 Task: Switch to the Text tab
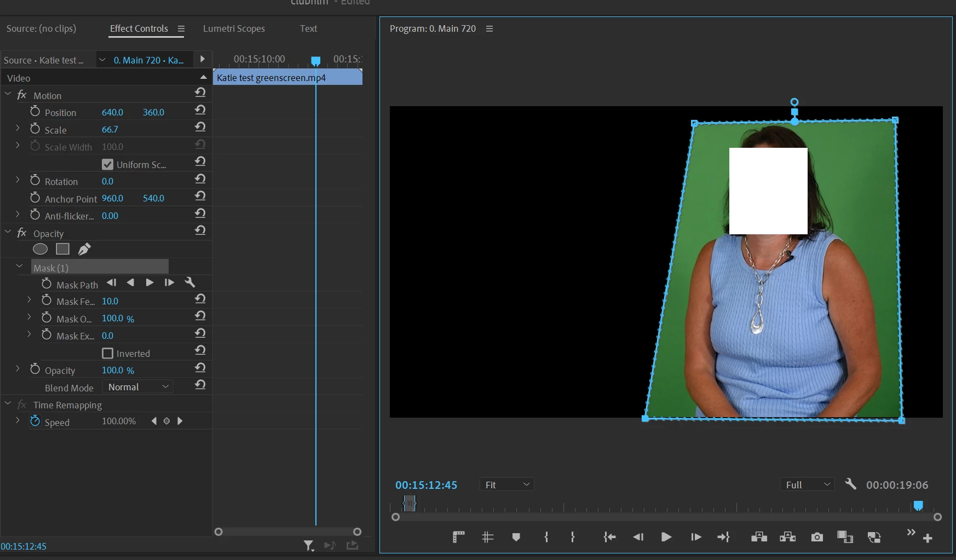pyautogui.click(x=308, y=28)
